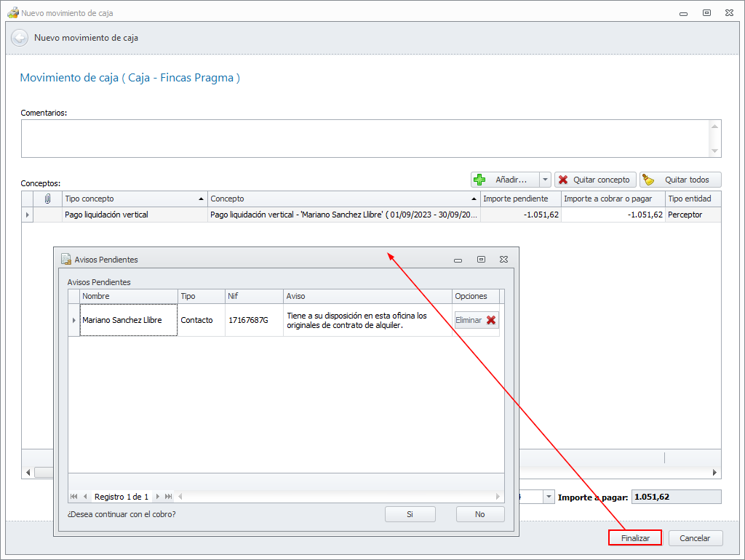Close the Nuevo movimiento de caja window

point(729,13)
